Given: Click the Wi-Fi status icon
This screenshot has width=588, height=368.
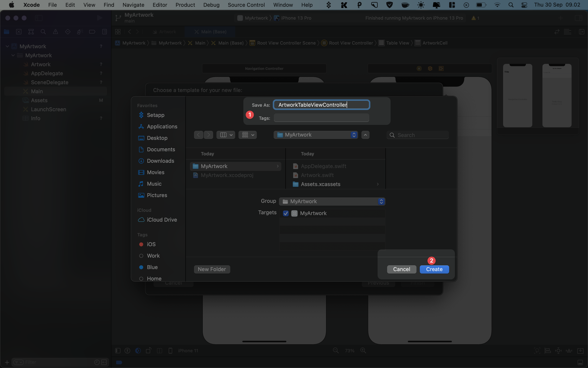Looking at the screenshot, I should [x=497, y=5].
